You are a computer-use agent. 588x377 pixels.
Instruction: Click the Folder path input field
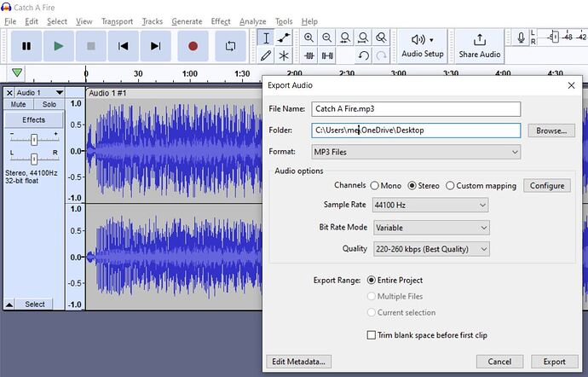[416, 130]
